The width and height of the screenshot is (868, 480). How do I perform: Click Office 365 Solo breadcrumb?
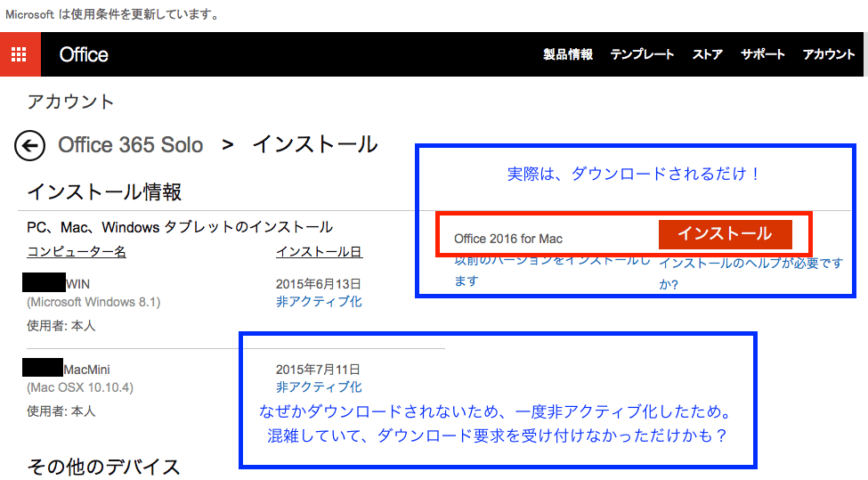click(x=131, y=145)
